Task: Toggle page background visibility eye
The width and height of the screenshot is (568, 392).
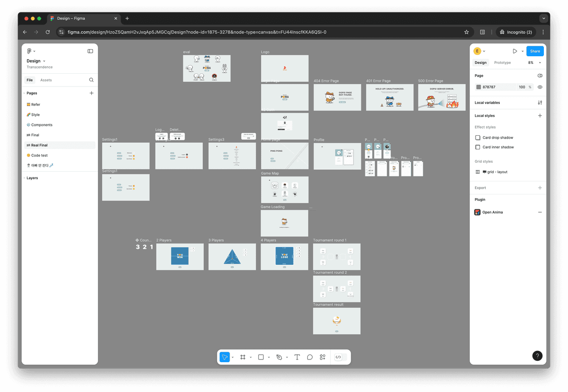Action: point(540,87)
